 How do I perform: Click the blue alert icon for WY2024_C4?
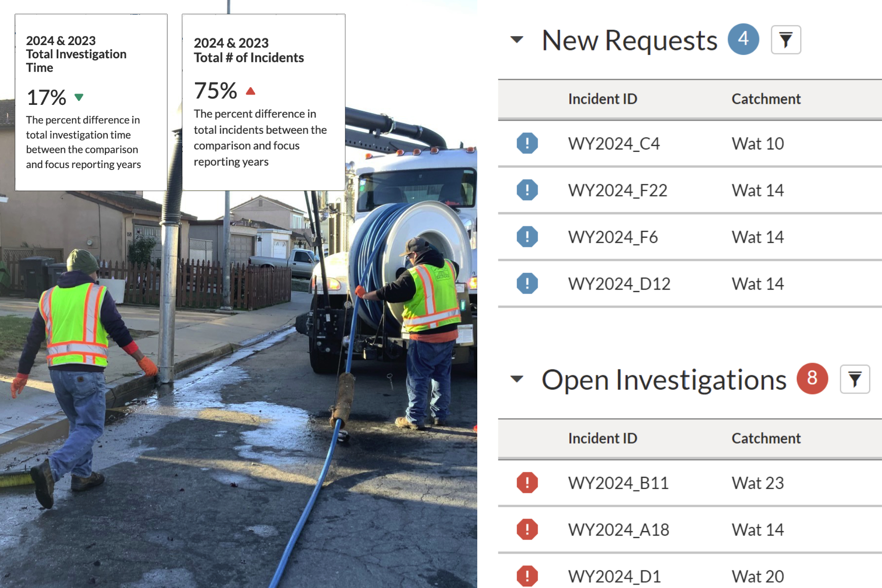pyautogui.click(x=527, y=143)
